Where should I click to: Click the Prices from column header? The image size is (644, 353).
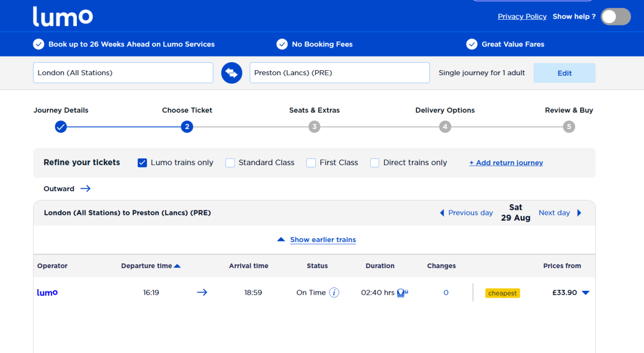[x=562, y=266]
